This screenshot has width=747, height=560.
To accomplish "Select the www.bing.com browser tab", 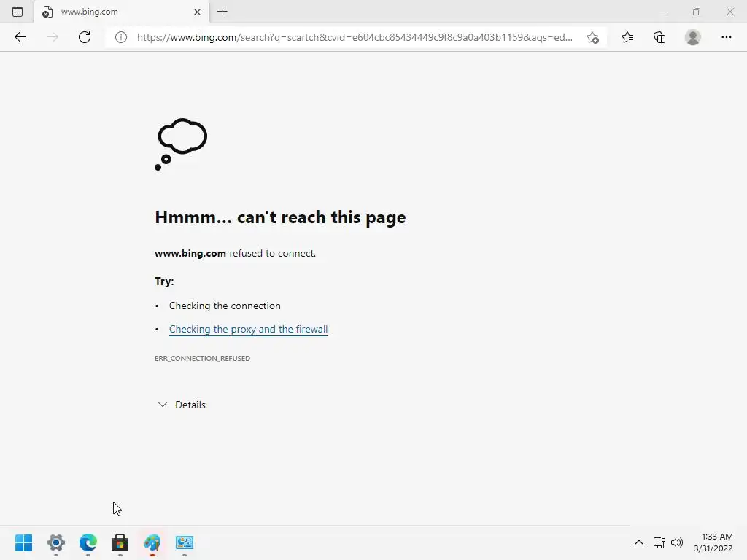I will (x=122, y=12).
